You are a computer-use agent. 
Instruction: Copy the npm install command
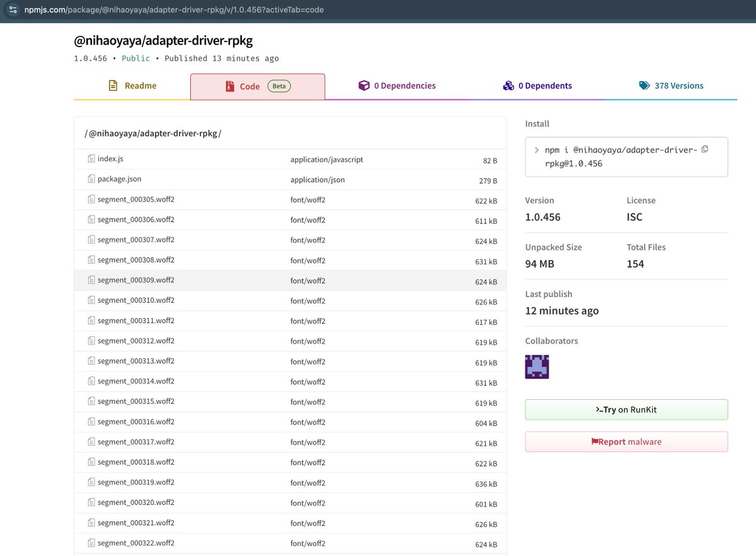[705, 149]
